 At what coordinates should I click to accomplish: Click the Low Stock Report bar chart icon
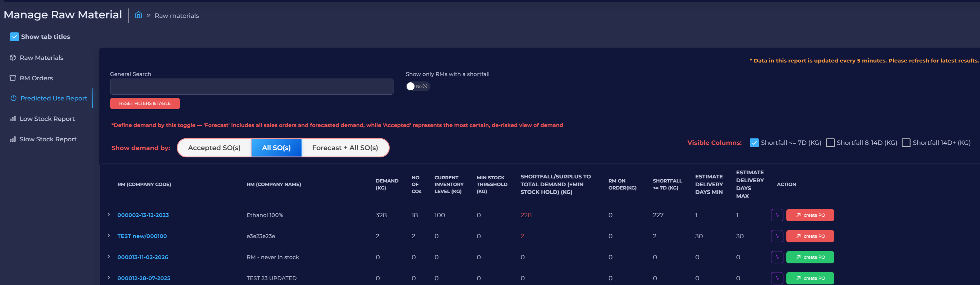tap(13, 119)
